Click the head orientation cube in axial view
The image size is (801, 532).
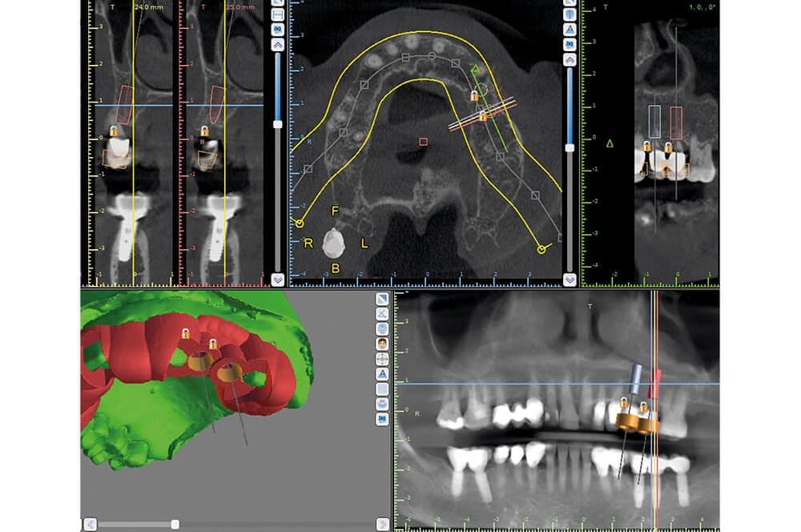pos(333,244)
